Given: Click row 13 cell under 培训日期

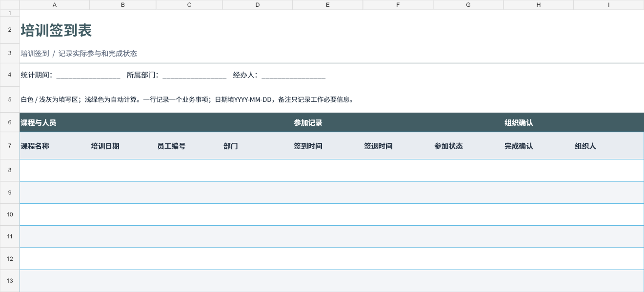Looking at the screenshot, I should click(123, 281).
